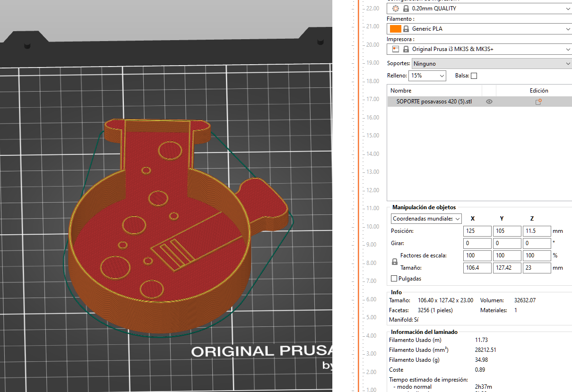Click the Posición X field with 125
Screen dimensions: 572x392
pyautogui.click(x=477, y=231)
